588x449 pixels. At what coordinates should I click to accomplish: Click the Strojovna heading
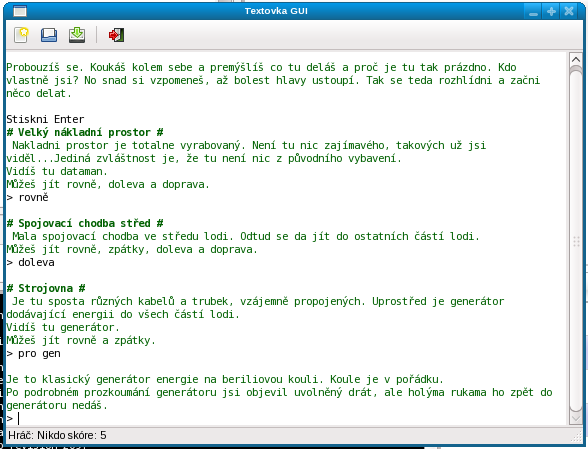click(46, 288)
